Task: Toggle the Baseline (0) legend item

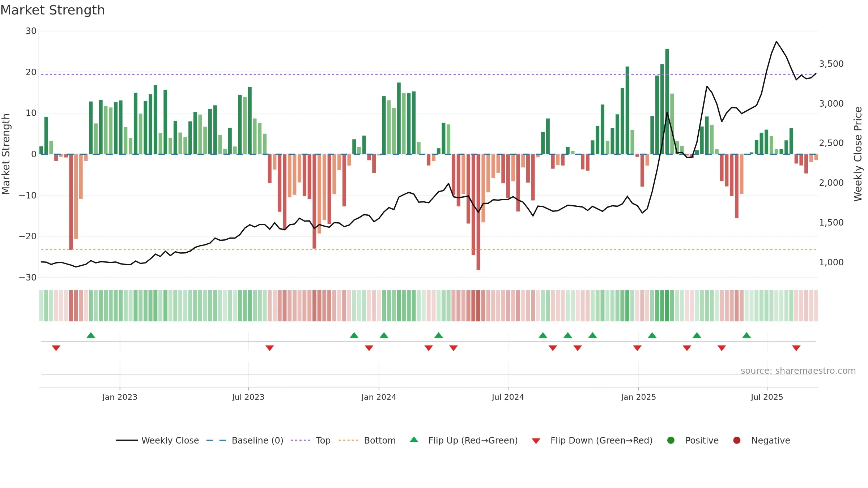Action: [x=244, y=440]
